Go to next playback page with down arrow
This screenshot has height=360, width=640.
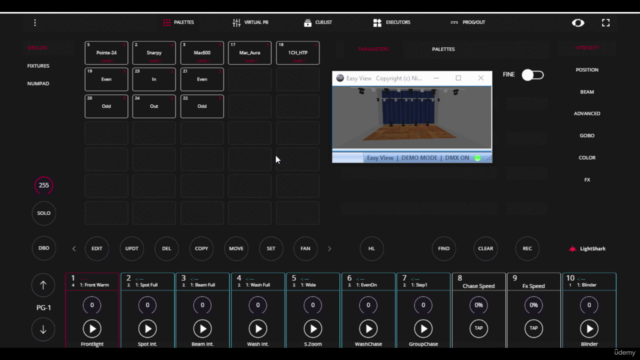click(43, 329)
